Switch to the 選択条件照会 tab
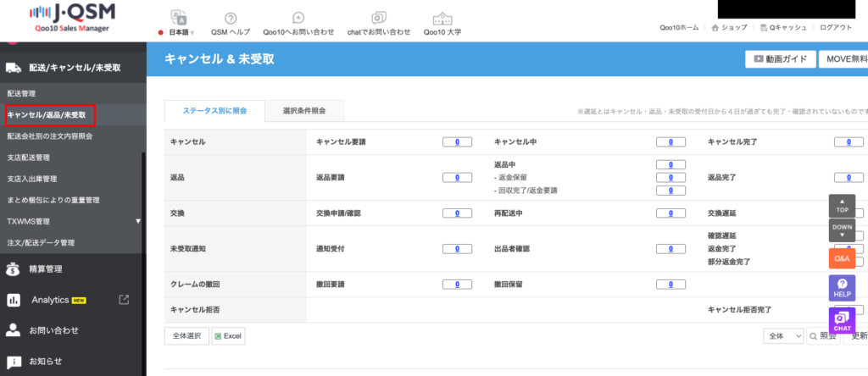Screen dimensions: 868x376 tap(301, 110)
